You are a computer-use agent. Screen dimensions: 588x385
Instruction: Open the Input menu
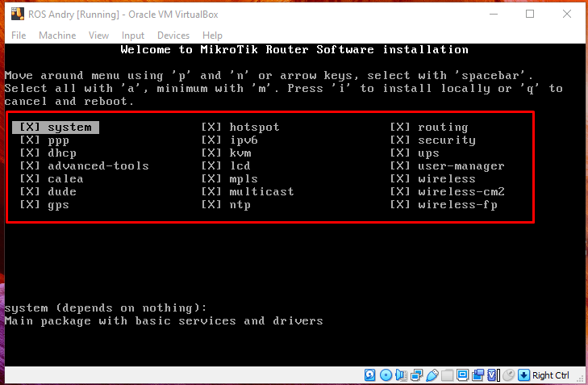click(133, 36)
